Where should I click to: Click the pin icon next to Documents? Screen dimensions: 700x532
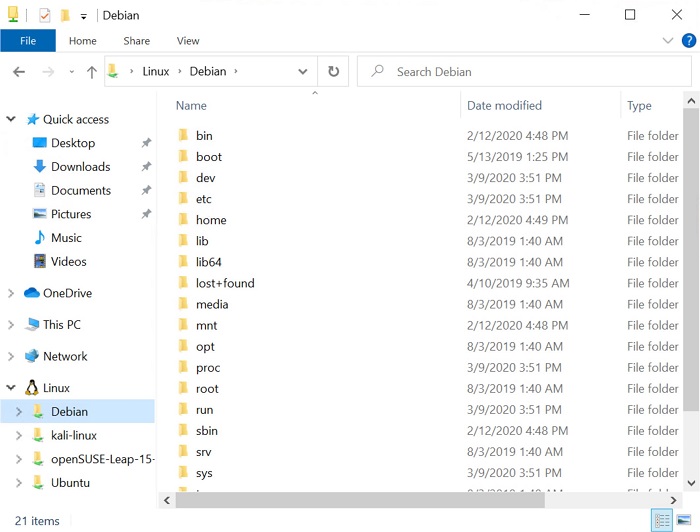tap(146, 190)
